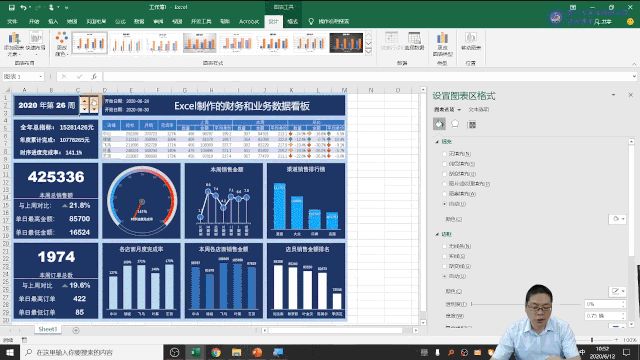
Task: Click Change Chart Type icon
Action: [442, 44]
